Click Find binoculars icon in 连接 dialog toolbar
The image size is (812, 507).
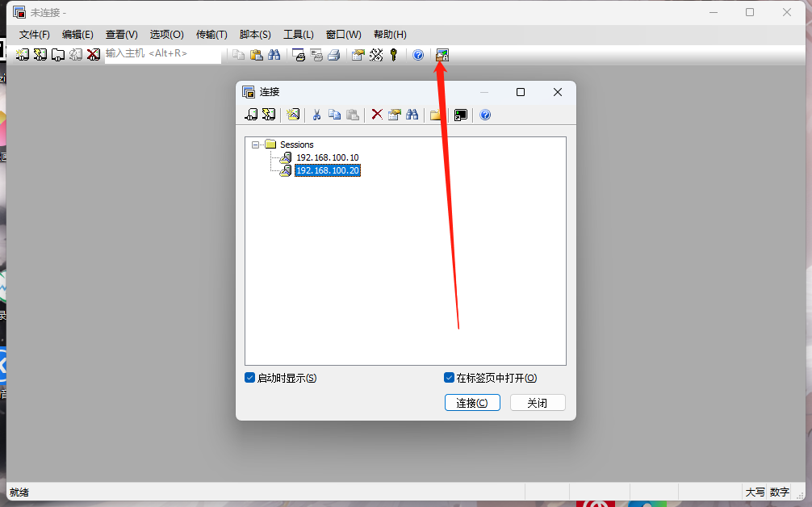pos(412,115)
